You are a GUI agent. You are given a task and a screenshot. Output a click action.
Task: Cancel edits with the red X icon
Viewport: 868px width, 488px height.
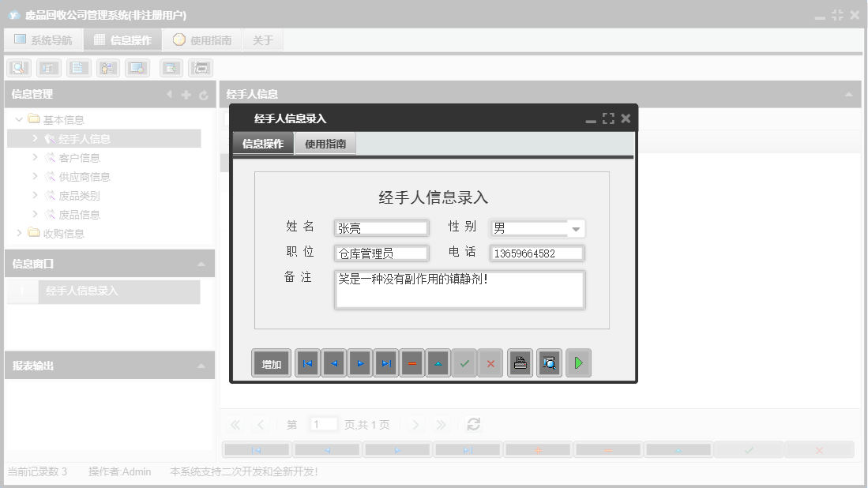(490, 362)
